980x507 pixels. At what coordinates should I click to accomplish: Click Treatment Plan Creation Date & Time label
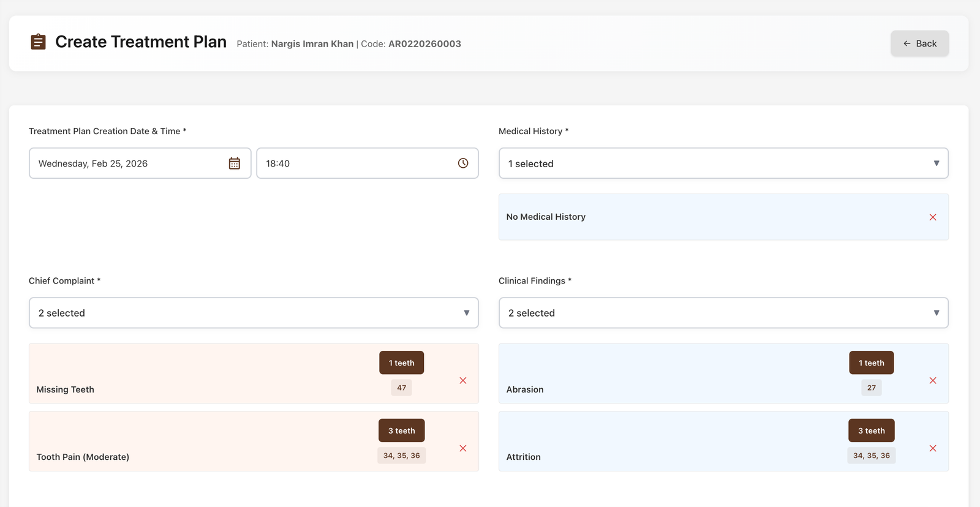tap(107, 131)
